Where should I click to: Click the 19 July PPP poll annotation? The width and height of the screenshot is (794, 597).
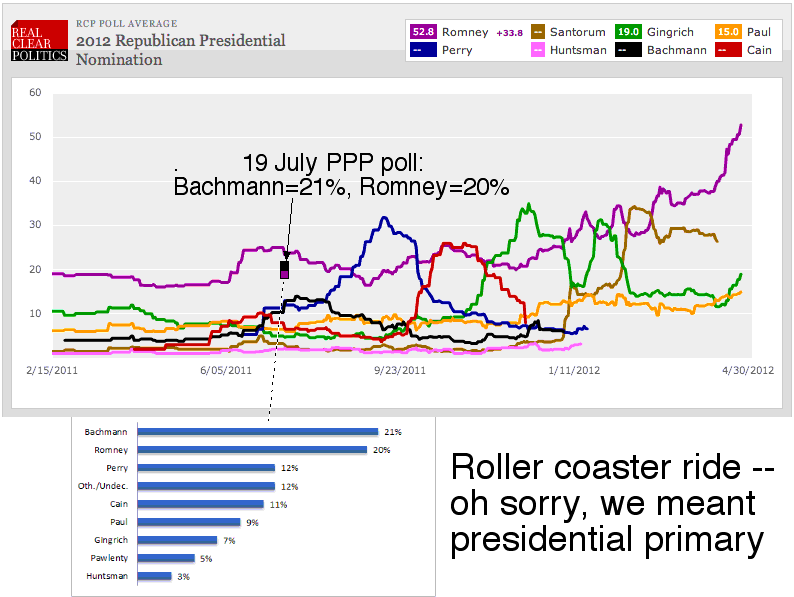click(341, 175)
